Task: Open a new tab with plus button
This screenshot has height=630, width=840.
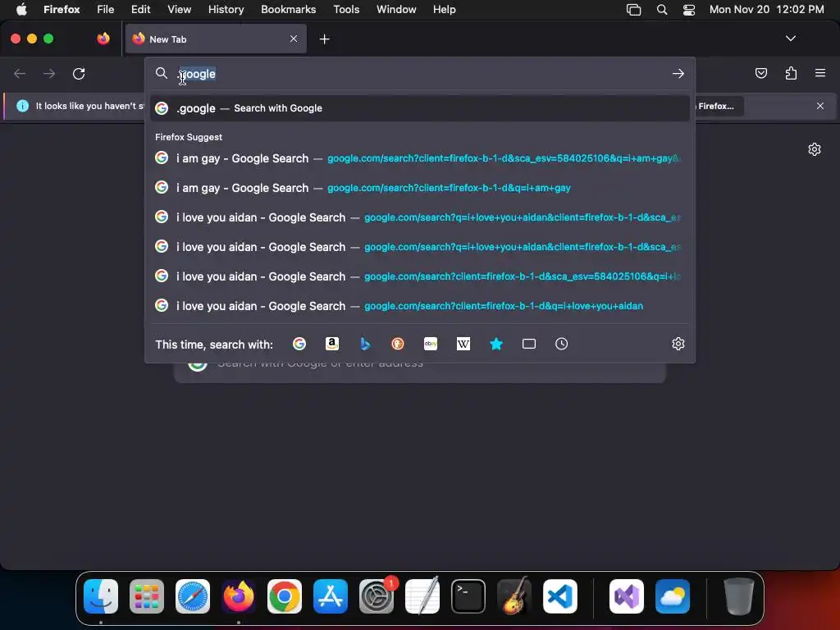Action: (x=324, y=39)
